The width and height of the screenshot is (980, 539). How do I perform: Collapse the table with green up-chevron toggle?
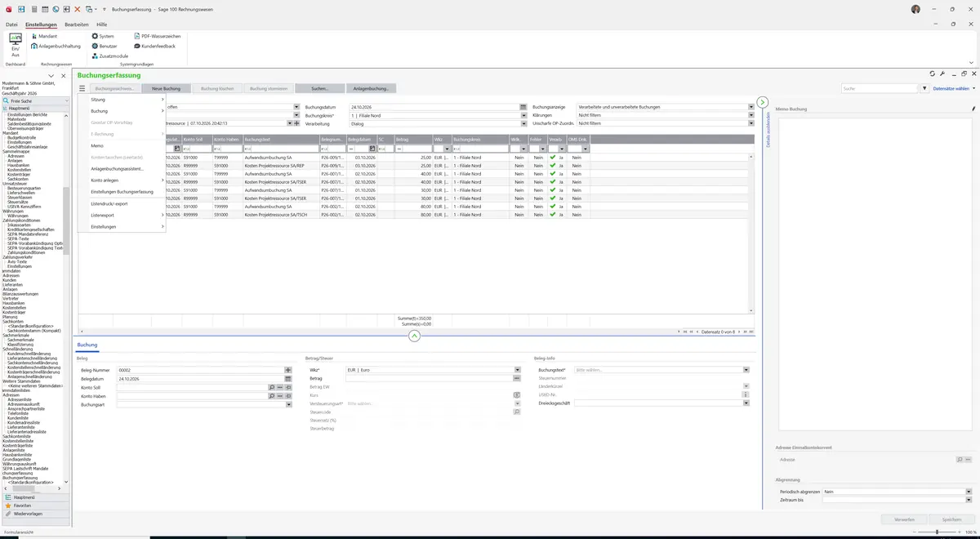point(414,336)
